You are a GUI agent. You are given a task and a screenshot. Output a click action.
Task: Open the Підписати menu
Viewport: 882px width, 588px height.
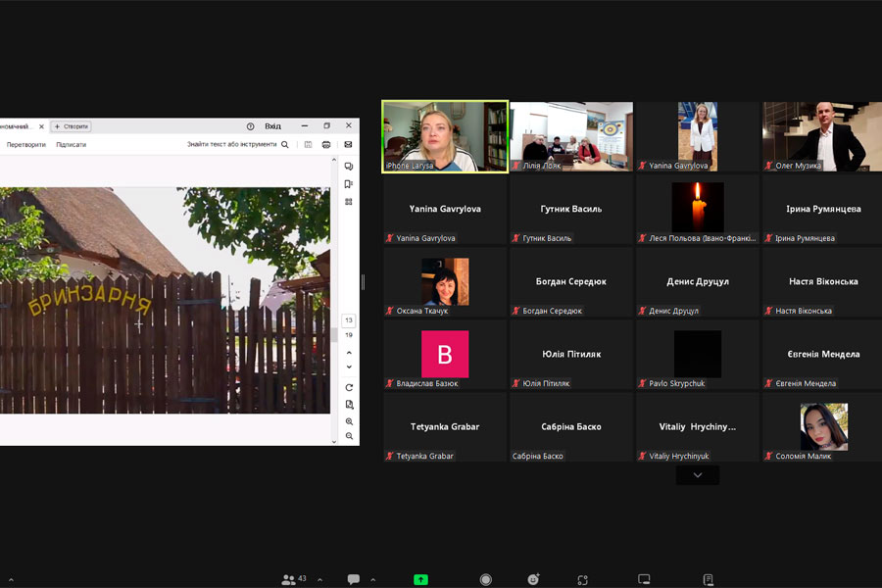coord(71,144)
